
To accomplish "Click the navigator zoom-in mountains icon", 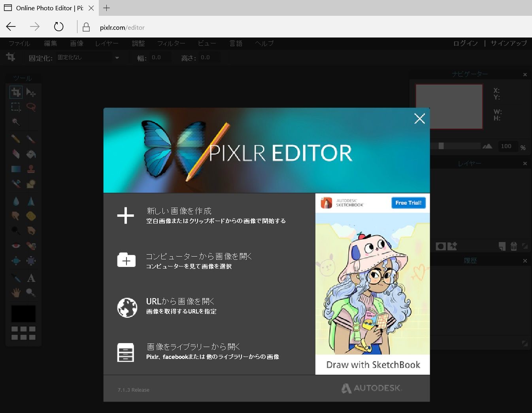I will [487, 146].
